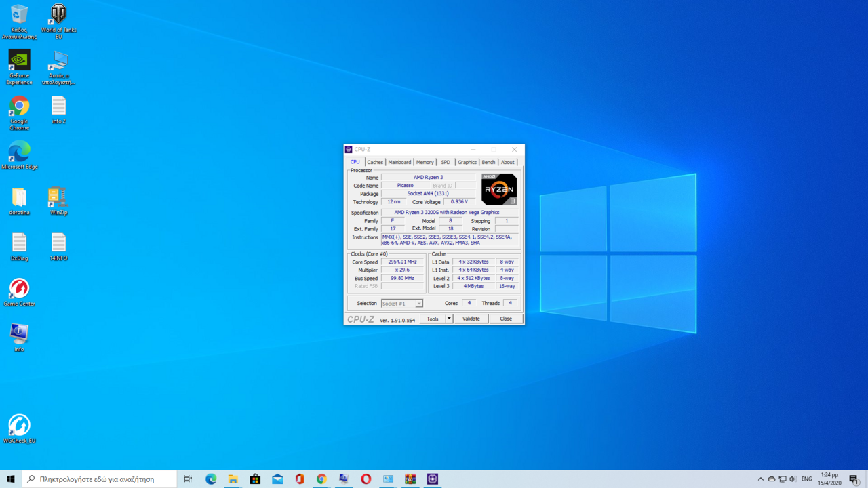This screenshot has height=488, width=868.
Task: Open the DxDiag text file
Action: pyautogui.click(x=19, y=247)
